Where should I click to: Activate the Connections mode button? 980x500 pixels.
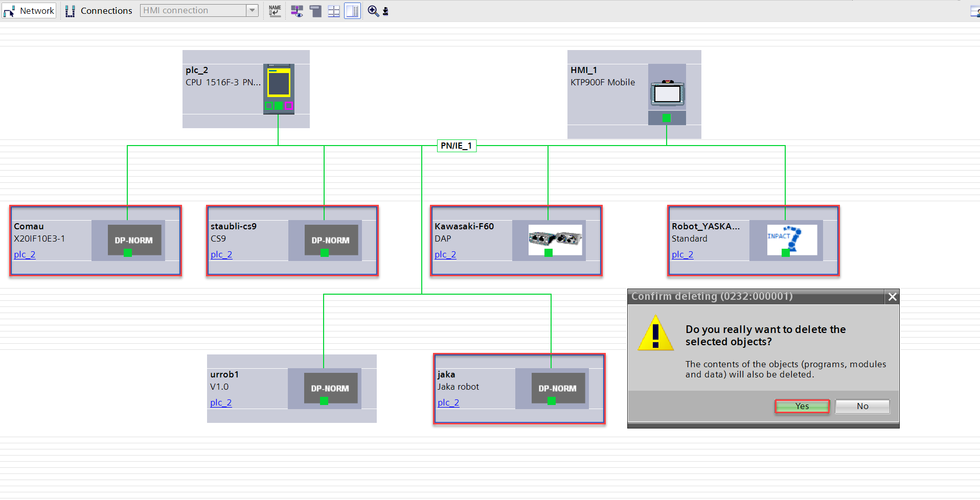click(x=99, y=11)
